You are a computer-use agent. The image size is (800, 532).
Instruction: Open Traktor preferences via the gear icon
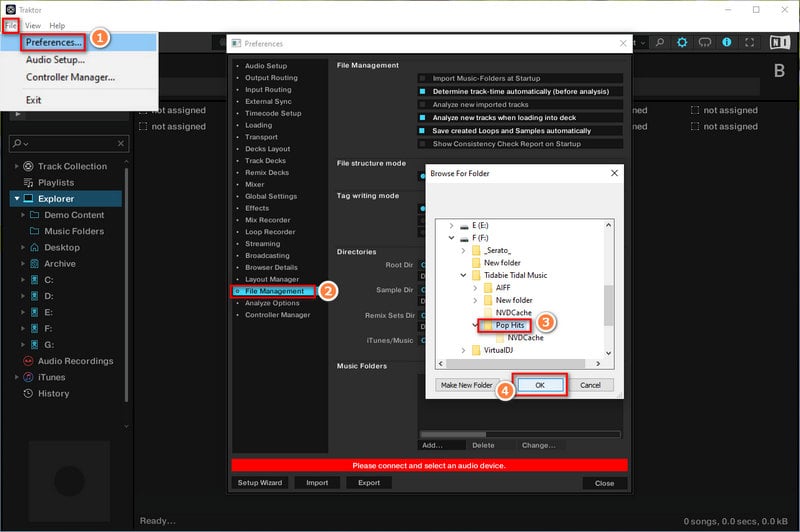click(x=682, y=42)
